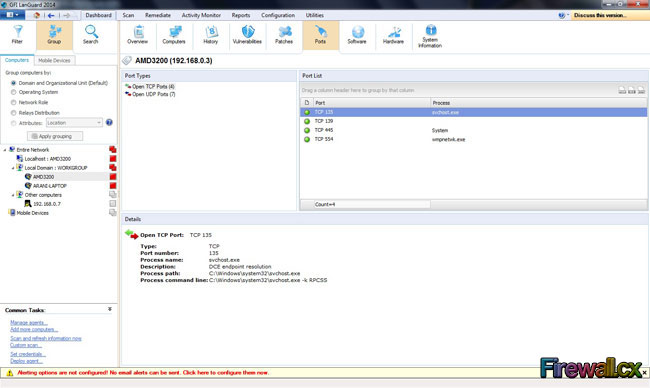Click the middle Port List toolbar icon
This screenshot has height=388, width=650.
point(632,90)
